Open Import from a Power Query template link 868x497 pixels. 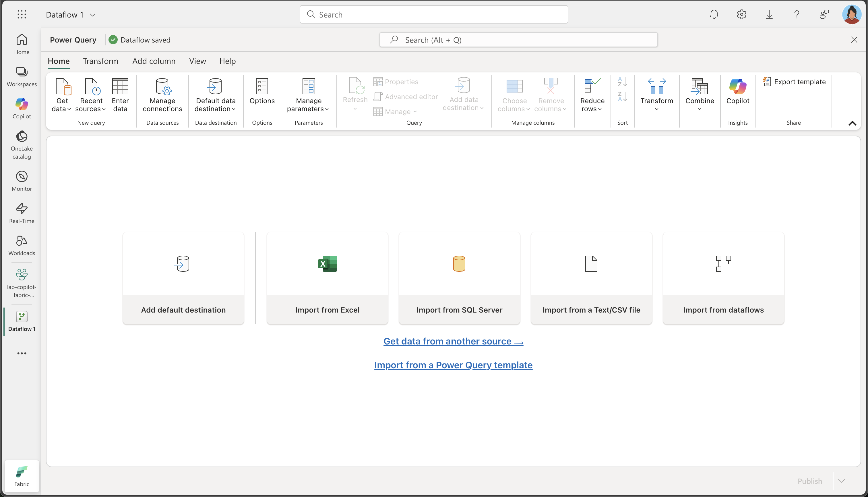pyautogui.click(x=453, y=365)
